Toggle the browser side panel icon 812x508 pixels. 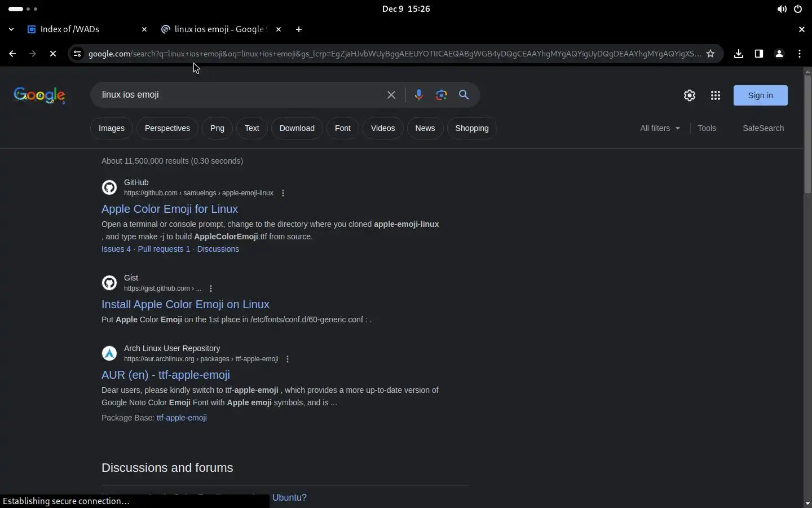759,54
